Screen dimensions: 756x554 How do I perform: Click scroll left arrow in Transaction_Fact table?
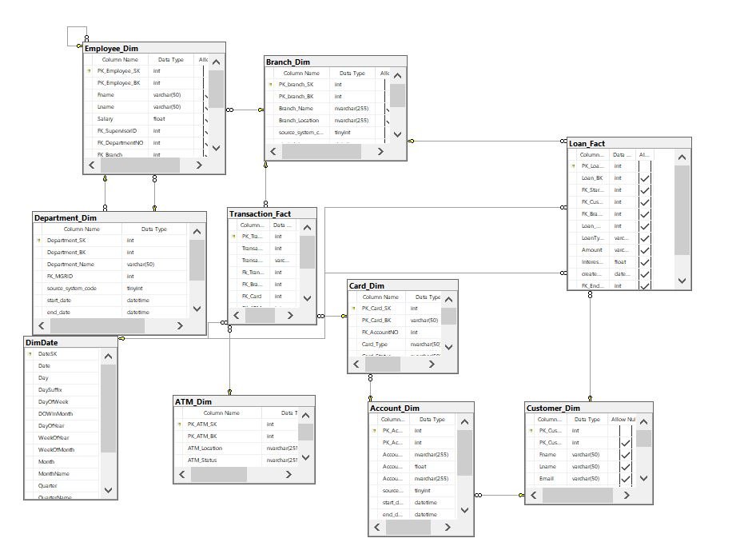click(237, 315)
